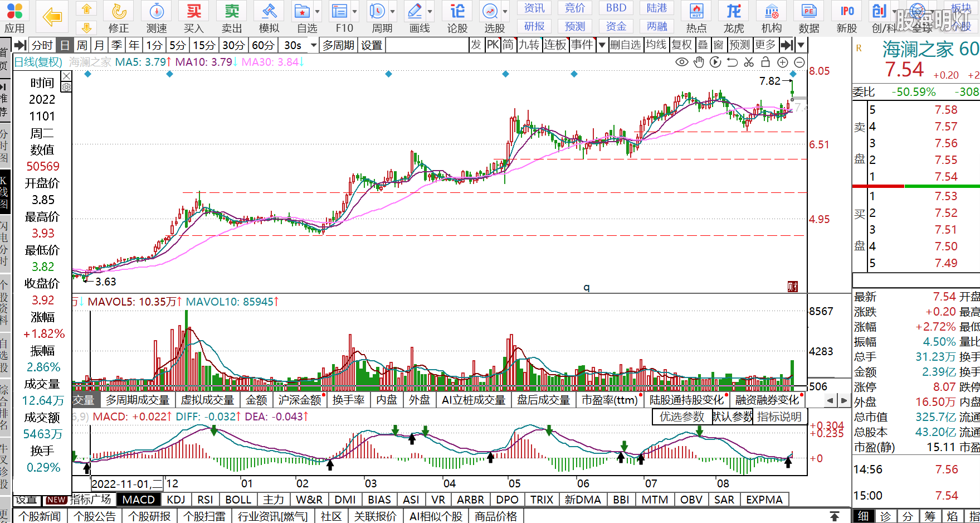
Task: Select the BOLL indicator tab
Action: 238,500
